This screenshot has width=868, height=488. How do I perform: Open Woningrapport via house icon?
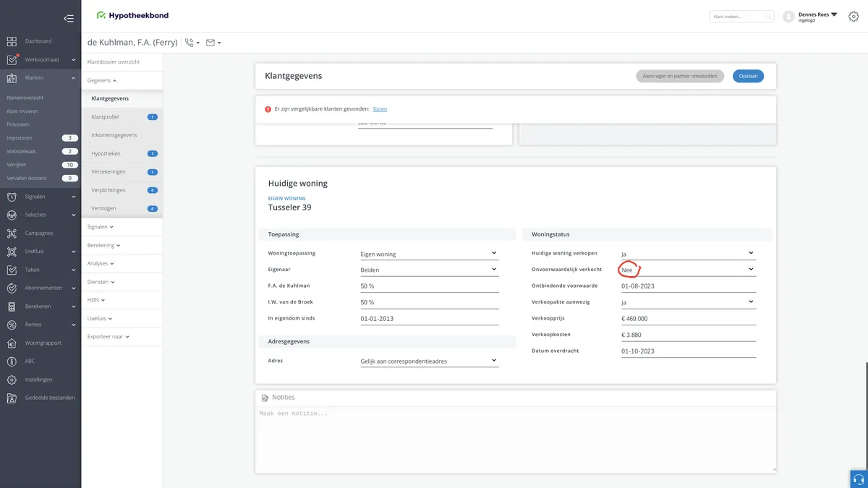(x=12, y=343)
